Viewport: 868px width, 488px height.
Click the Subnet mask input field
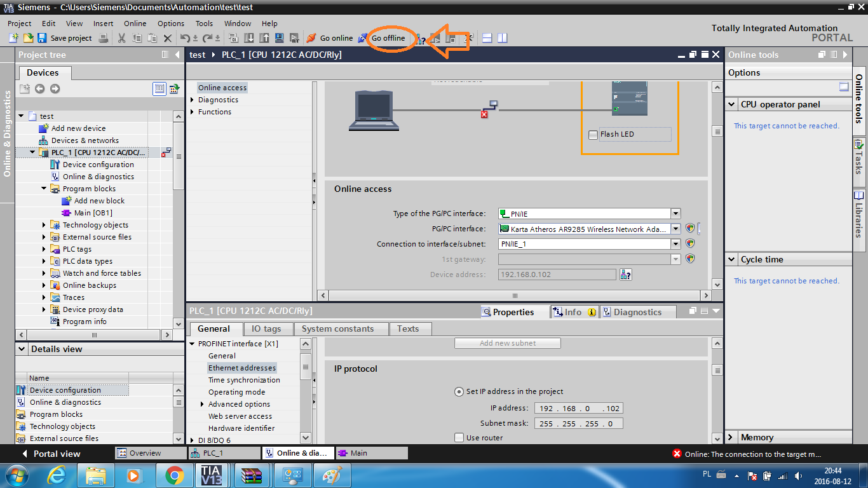[578, 424]
